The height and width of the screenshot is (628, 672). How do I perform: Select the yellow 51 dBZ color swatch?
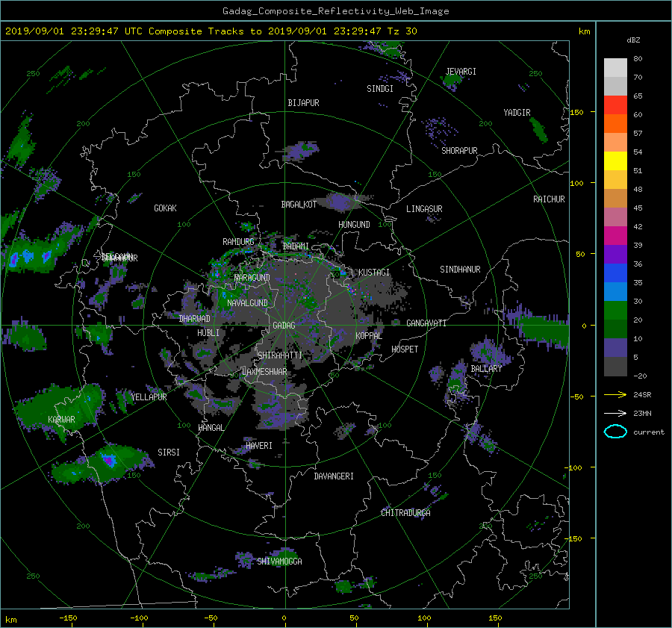click(x=615, y=161)
